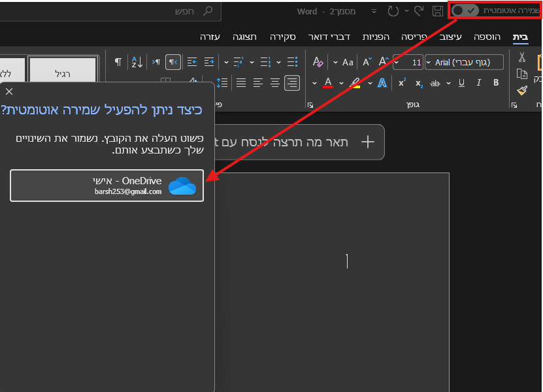Choose OneDrive - אישי upload location
Screen dimensions: 543x392
pos(107,186)
